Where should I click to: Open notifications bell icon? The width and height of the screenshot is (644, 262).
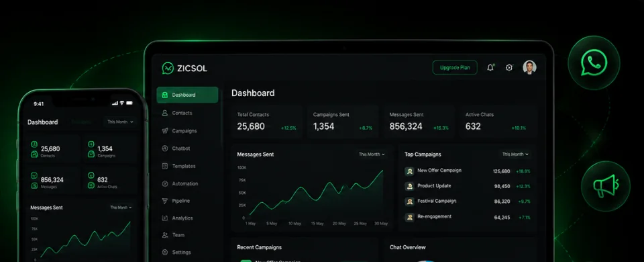[490, 68]
